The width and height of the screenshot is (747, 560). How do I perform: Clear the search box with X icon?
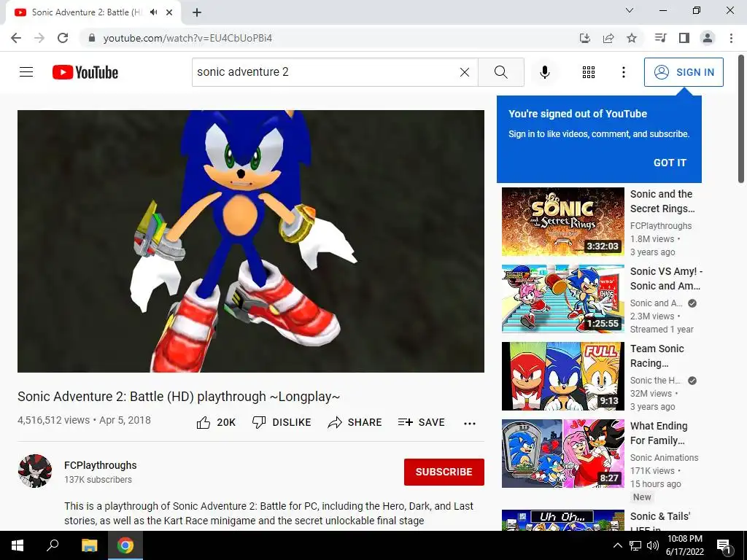click(x=465, y=72)
